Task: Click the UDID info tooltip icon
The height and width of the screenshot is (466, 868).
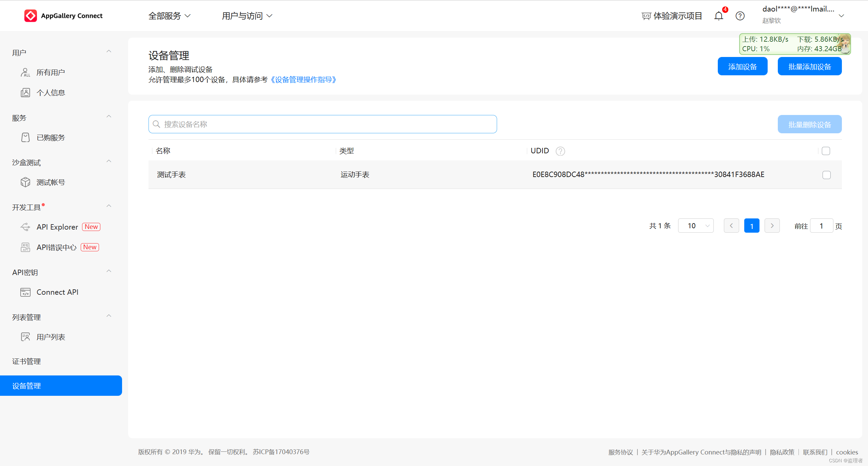Action: pos(560,151)
